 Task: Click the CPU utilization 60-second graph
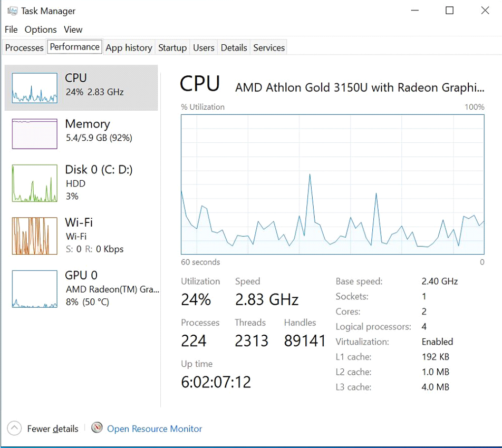(332, 184)
